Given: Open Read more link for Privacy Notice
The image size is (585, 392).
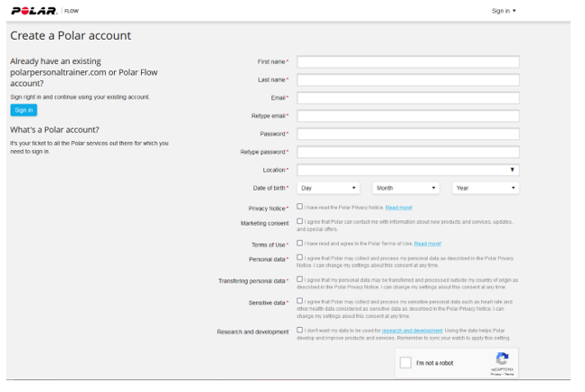Looking at the screenshot, I should [399, 208].
